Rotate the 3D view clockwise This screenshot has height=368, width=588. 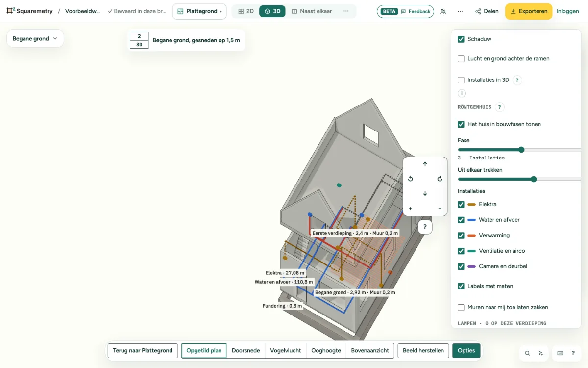tap(440, 179)
